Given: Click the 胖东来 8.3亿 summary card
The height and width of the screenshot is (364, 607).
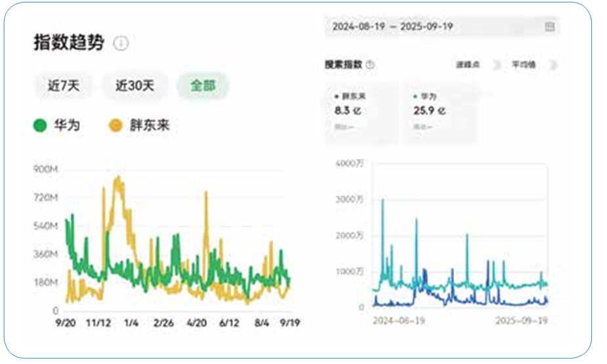Looking at the screenshot, I should pyautogui.click(x=362, y=112).
